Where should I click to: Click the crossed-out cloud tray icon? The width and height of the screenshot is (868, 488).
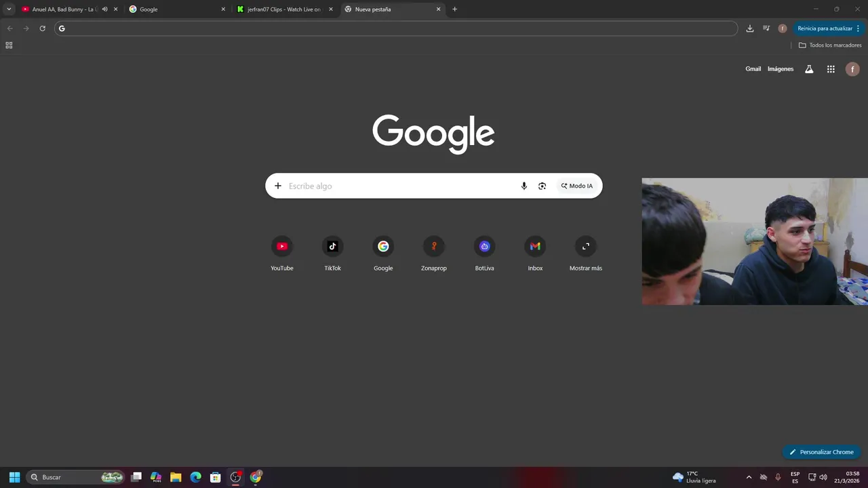[764, 477]
